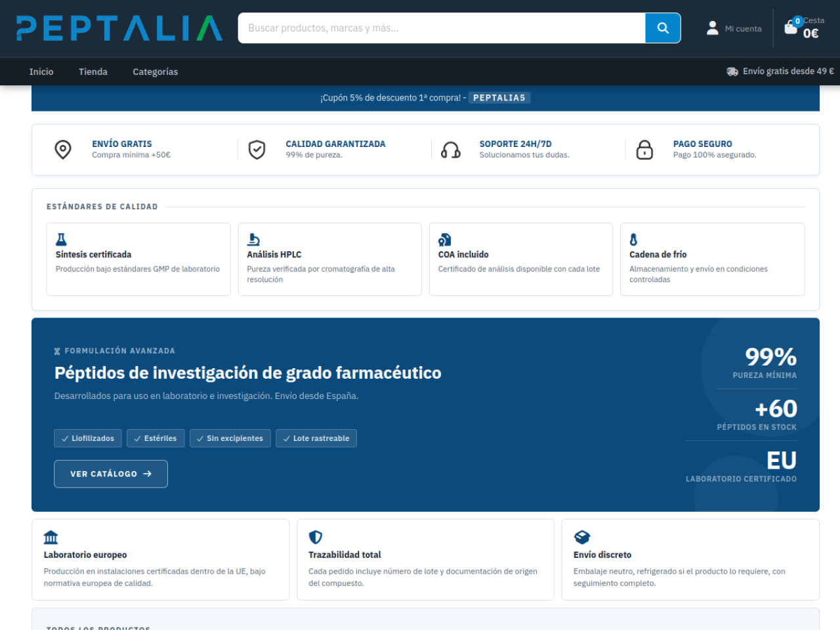840x630 pixels.
Task: Click the Cesta 0€ cart total
Action: 811,33
